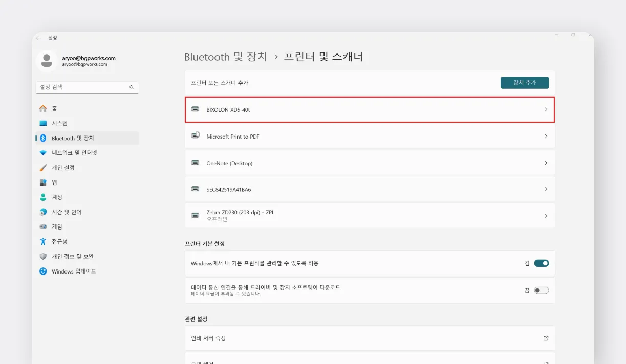This screenshot has height=364, width=626.
Task: Disable Windows default printer management toggle
Action: 542,263
